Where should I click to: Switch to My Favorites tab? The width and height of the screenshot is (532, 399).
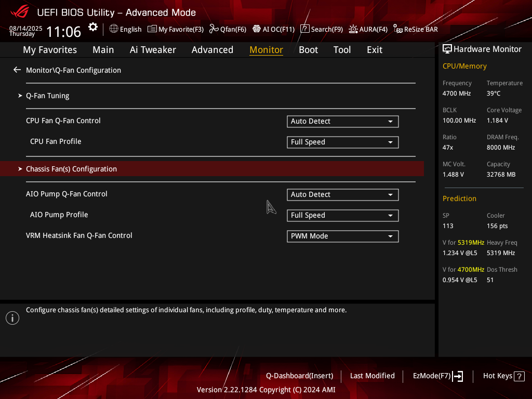pos(50,50)
